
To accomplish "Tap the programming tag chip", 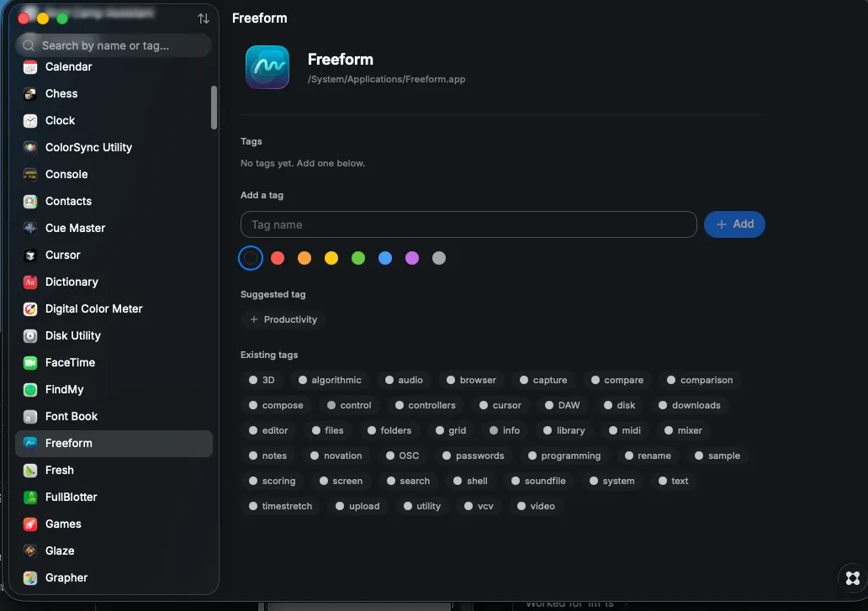I will click(x=564, y=456).
